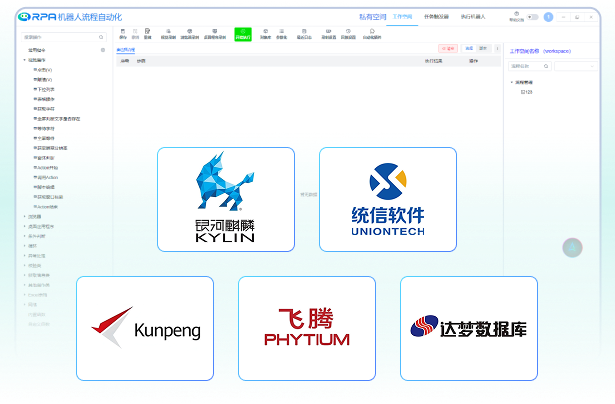The height and width of the screenshot is (404, 615).
Task: Select the Action开始 command
Action: coord(45,167)
